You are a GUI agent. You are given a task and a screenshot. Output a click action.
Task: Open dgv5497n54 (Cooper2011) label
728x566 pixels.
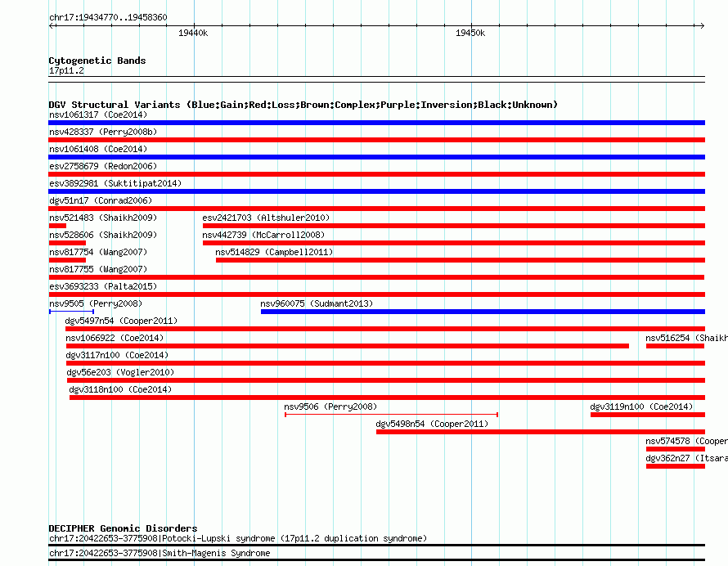point(121,321)
